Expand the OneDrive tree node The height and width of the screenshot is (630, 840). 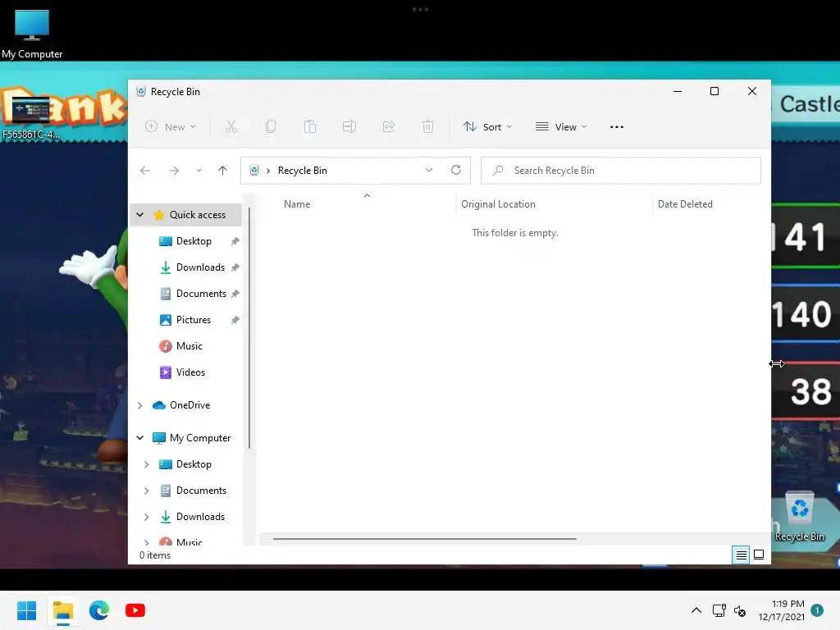(139, 405)
